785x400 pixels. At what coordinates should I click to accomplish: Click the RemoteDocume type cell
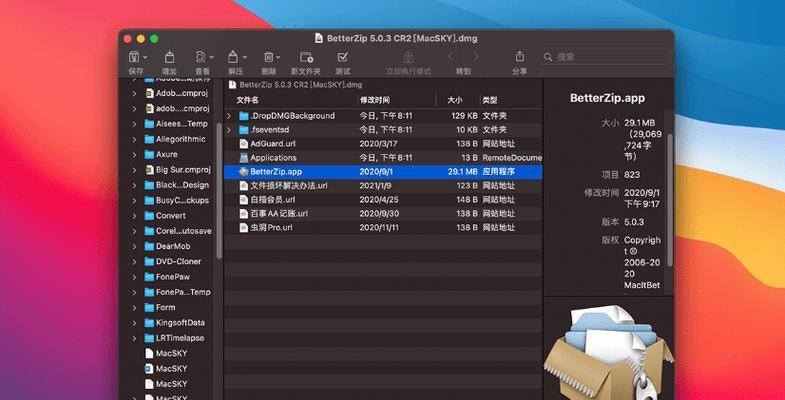tap(512, 158)
